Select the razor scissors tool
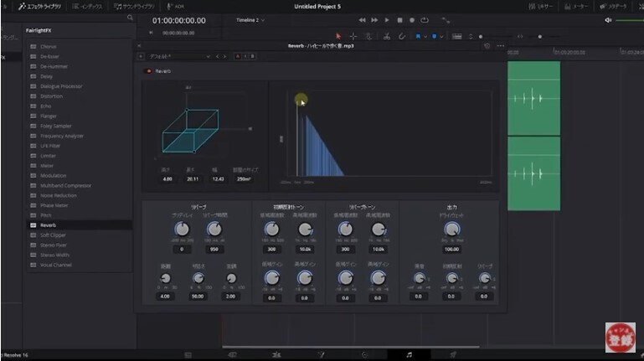This screenshot has height=361, width=644. 386,37
